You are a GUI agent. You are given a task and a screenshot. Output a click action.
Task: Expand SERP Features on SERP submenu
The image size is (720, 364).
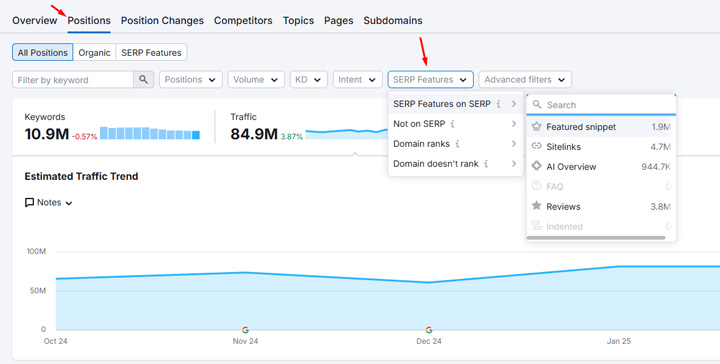point(456,104)
